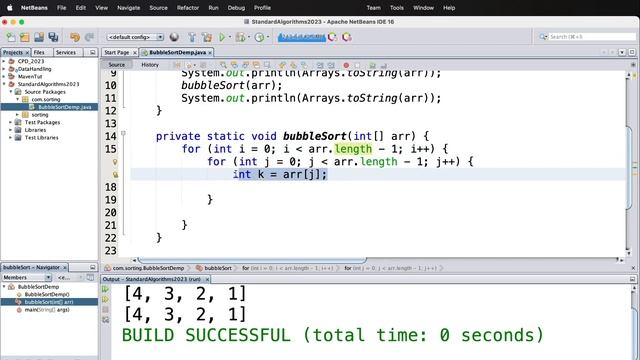Open the editor documents list dropdown arrow
This screenshot has width=640, height=360.
622,52
